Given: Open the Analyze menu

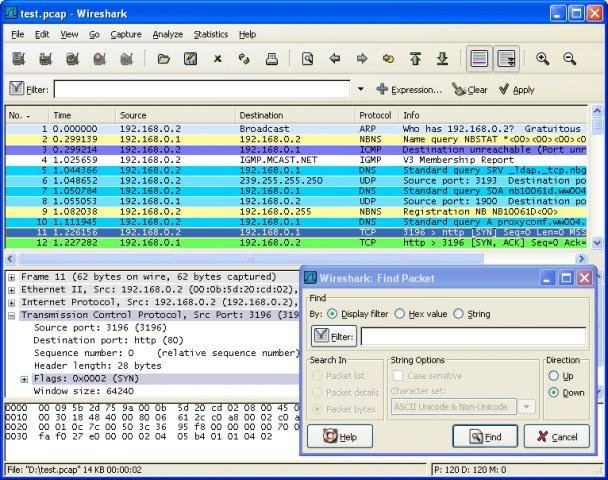Looking at the screenshot, I should click(x=168, y=34).
